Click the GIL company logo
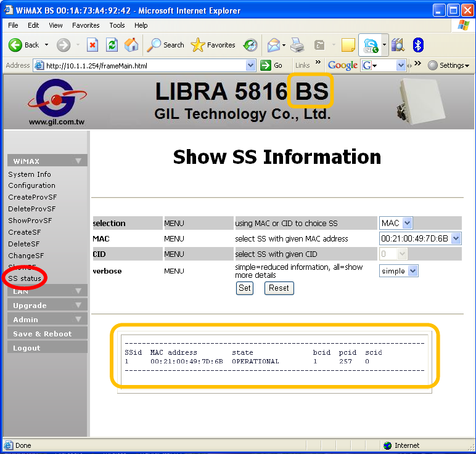The image size is (476, 454). coord(57,102)
